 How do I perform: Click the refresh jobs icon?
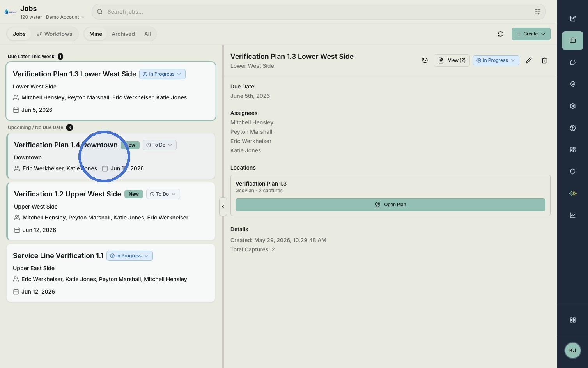coord(501,34)
